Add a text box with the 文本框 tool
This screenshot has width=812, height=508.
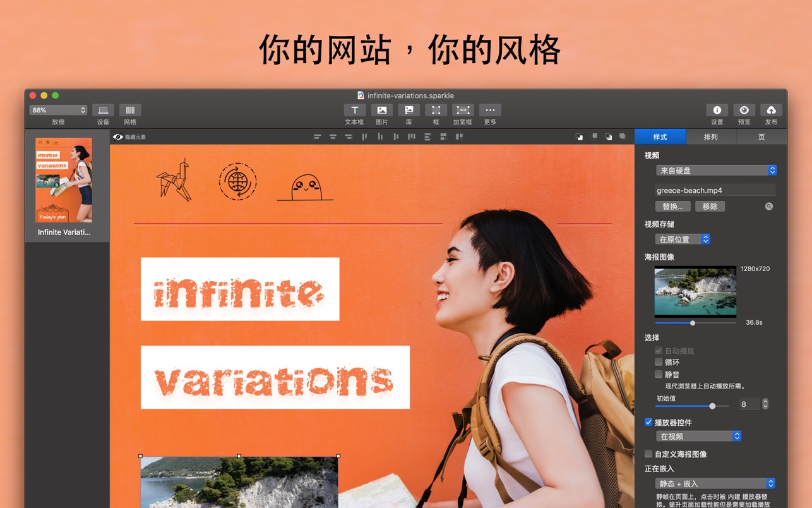point(354,110)
